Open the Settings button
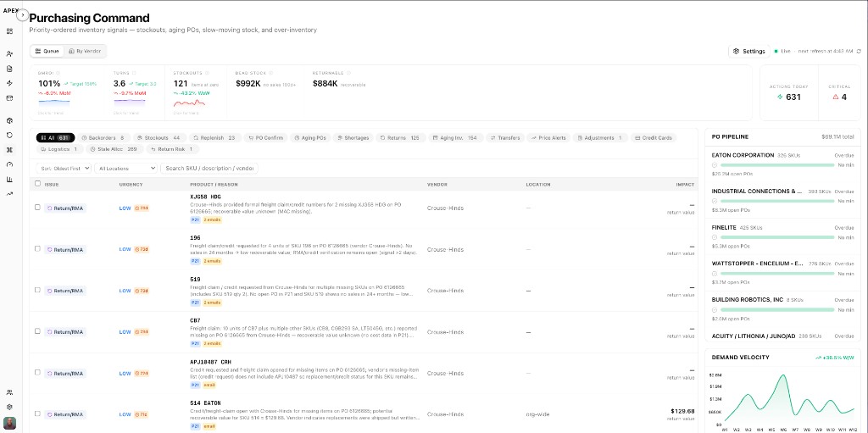868x433 pixels. pyautogui.click(x=748, y=51)
